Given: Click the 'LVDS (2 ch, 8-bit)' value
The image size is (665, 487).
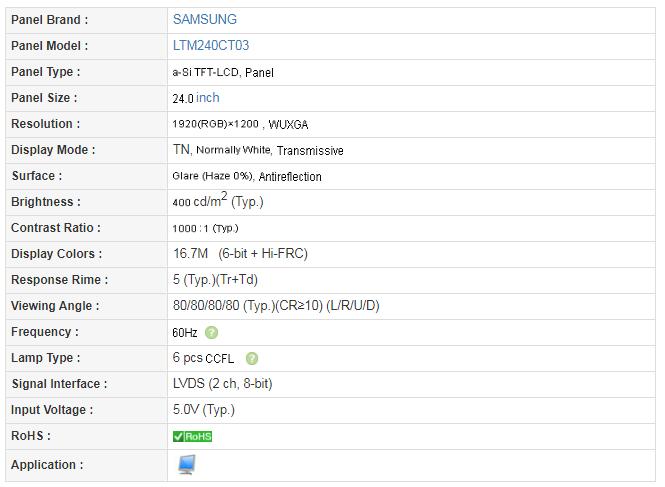Looking at the screenshot, I should tap(222, 383).
